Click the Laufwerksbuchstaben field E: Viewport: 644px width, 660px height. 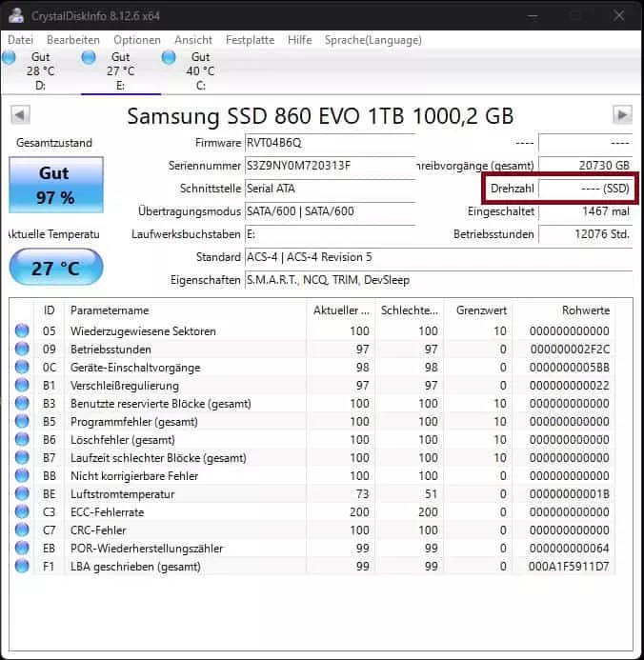click(x=331, y=234)
